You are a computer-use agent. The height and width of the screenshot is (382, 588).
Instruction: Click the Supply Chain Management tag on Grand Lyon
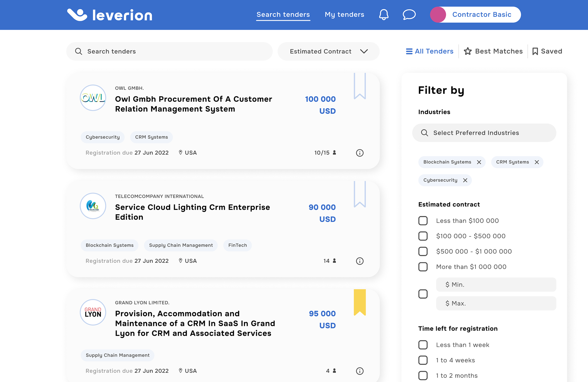(x=118, y=355)
